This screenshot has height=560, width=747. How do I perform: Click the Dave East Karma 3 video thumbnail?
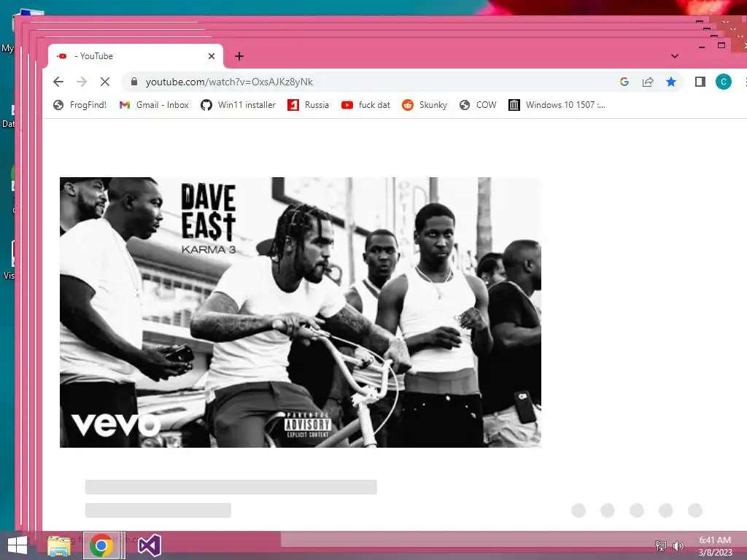click(300, 312)
